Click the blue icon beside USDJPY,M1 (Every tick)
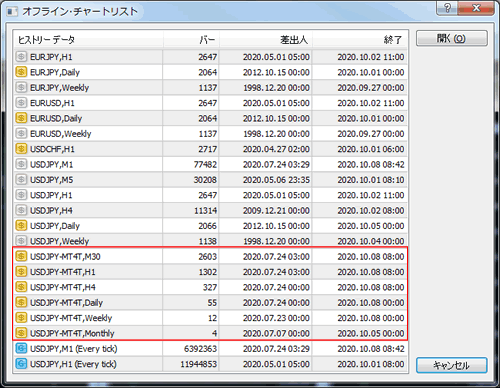The image size is (500, 388). tap(21, 348)
